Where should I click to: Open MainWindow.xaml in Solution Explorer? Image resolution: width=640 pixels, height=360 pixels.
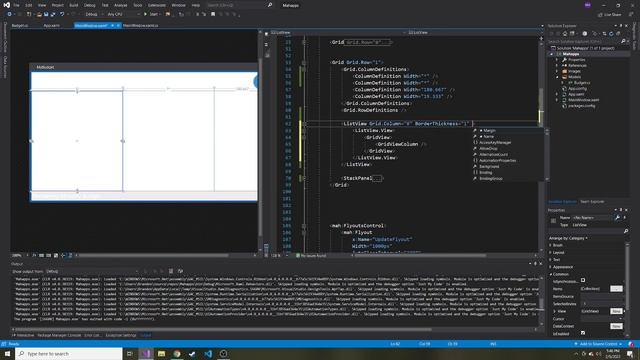(x=583, y=100)
